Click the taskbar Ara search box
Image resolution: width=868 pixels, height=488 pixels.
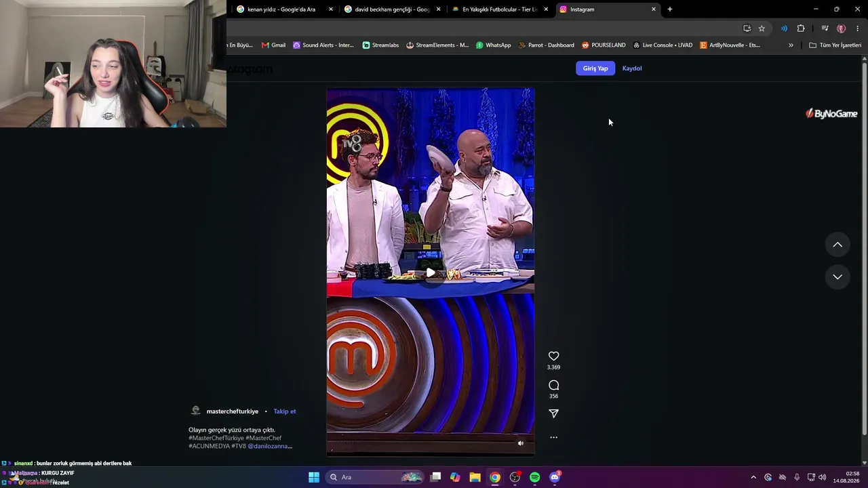click(375, 477)
